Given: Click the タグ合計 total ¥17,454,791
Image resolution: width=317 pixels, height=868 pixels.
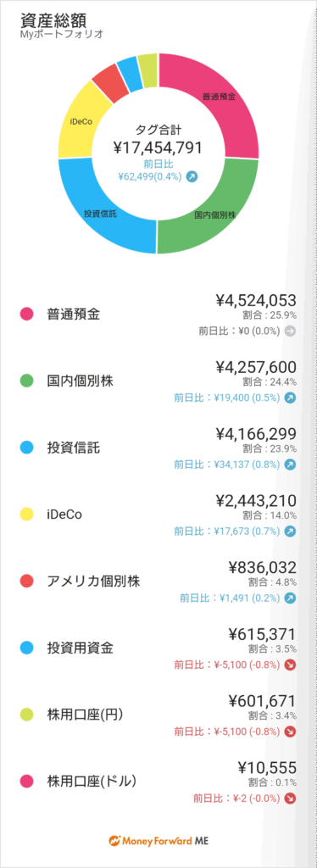Looking at the screenshot, I should (x=158, y=147).
